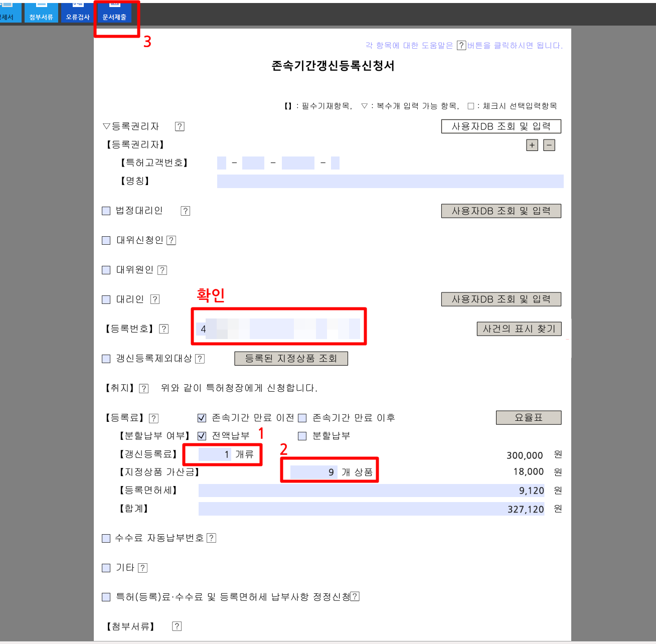Click first 특허고객번호 input segment
Image resolution: width=656 pixels, height=644 pixels.
point(222,163)
